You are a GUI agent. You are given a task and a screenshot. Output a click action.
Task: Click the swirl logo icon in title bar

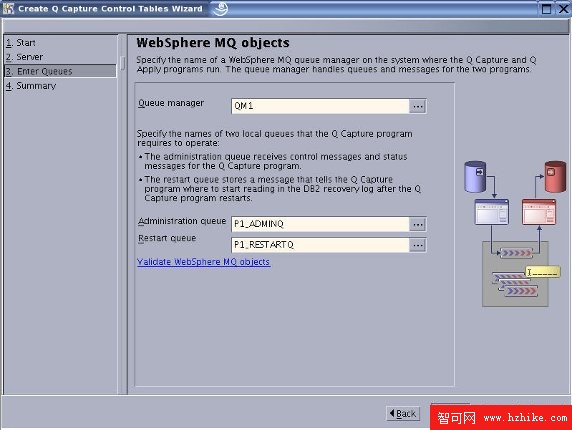(220, 8)
